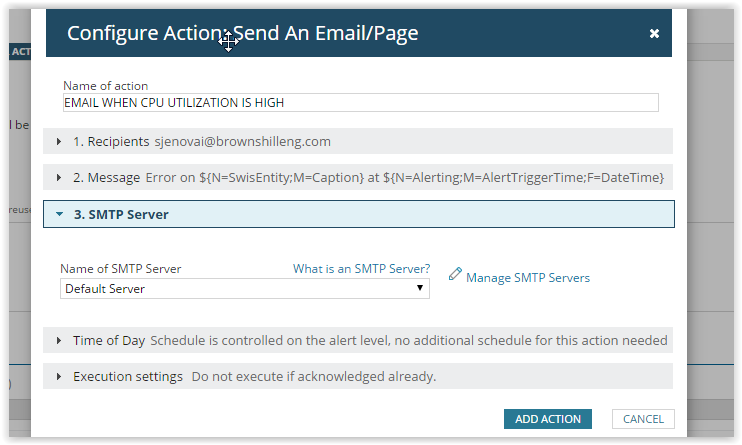Expand the Message section triangle
Image resolution: width=742 pixels, height=445 pixels.
[59, 178]
